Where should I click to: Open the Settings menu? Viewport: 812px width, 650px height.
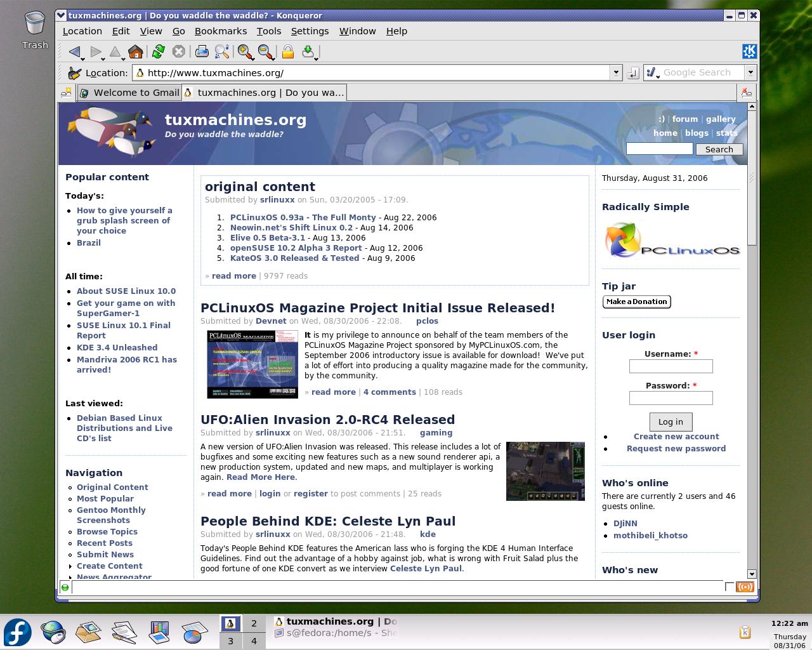pyautogui.click(x=310, y=31)
